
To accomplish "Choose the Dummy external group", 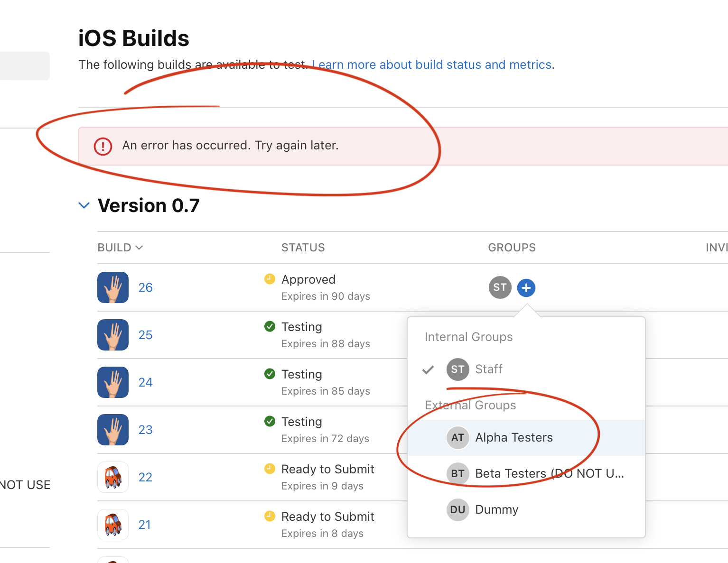I will pyautogui.click(x=496, y=509).
